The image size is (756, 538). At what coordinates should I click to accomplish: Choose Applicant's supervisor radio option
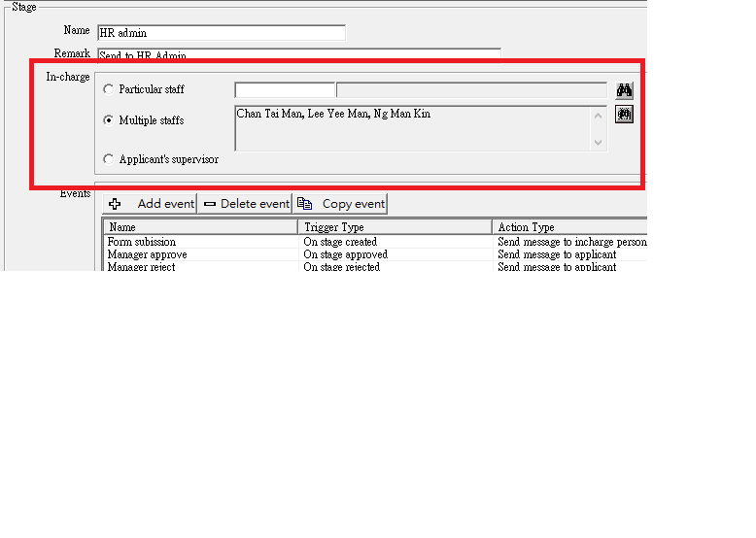tap(108, 159)
